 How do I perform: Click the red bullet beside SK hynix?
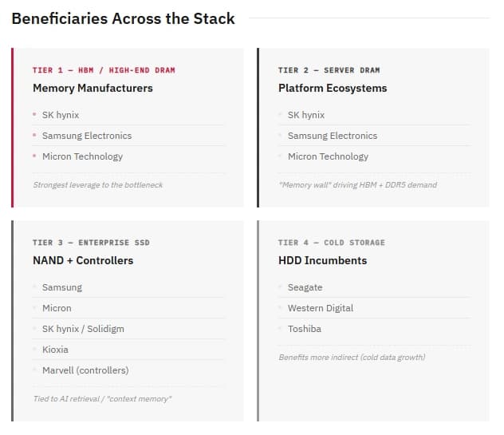coord(34,115)
